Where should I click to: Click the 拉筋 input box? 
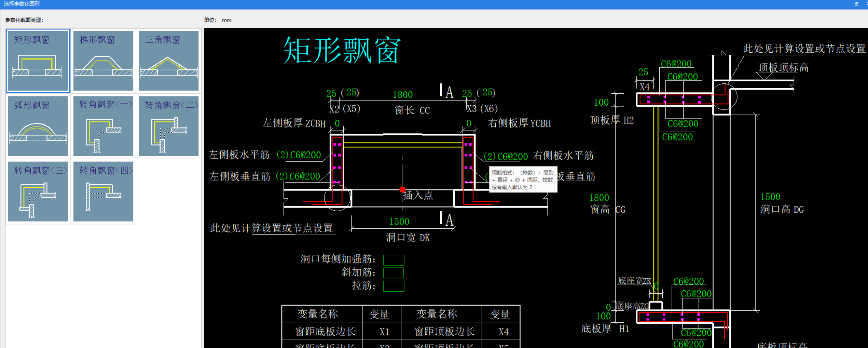point(394,286)
